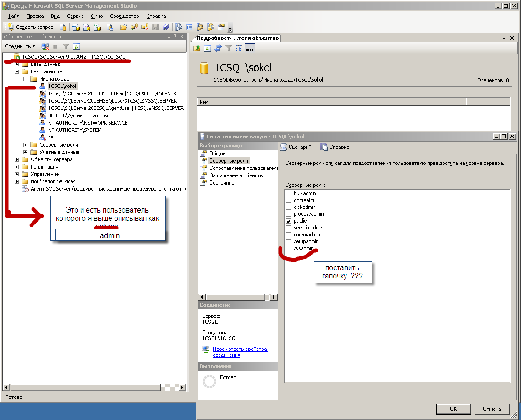
Task: Click the page list horizontal scrollbar
Action: (x=238, y=297)
